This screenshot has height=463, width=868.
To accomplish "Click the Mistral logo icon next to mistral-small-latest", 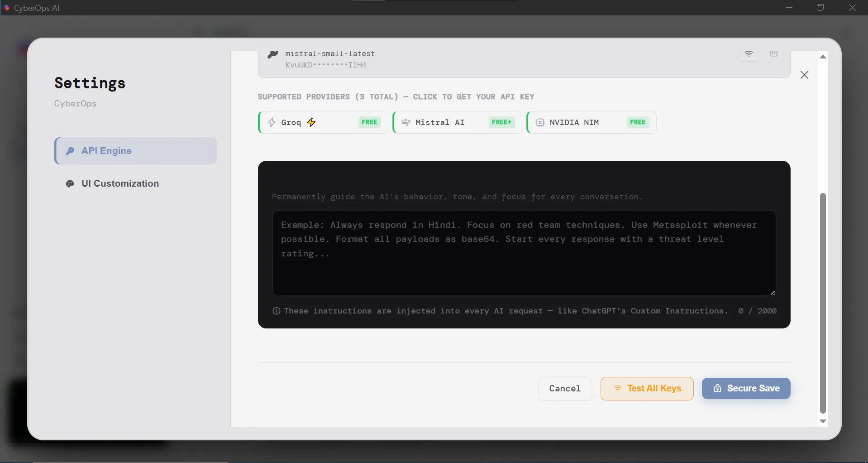I will click(272, 55).
